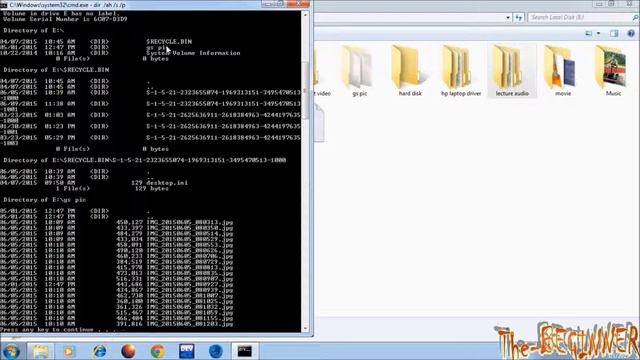Launch Windows Media Player from taskbar
The height and width of the screenshot is (360, 640).
[x=69, y=351]
